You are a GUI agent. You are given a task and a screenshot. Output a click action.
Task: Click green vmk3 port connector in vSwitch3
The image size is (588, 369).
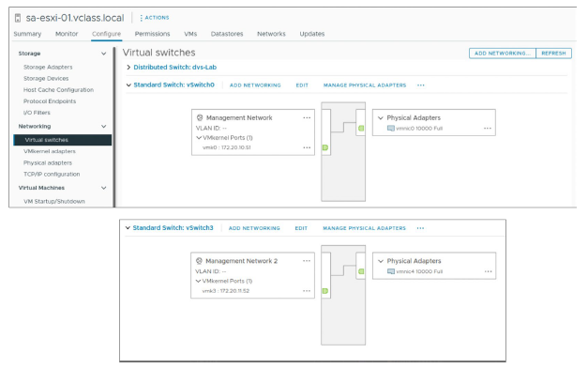click(x=325, y=291)
